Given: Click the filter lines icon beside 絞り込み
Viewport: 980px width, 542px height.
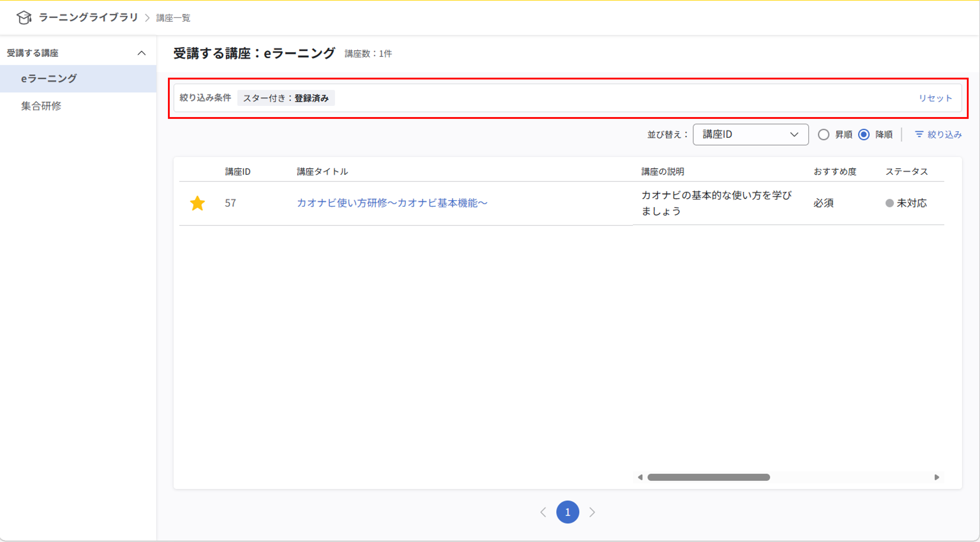Looking at the screenshot, I should pos(919,134).
